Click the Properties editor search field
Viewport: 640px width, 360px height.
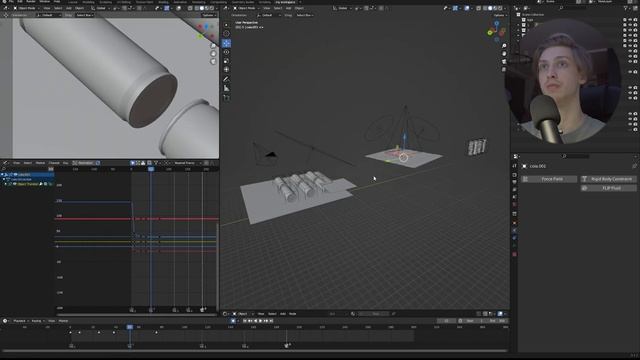576,156
